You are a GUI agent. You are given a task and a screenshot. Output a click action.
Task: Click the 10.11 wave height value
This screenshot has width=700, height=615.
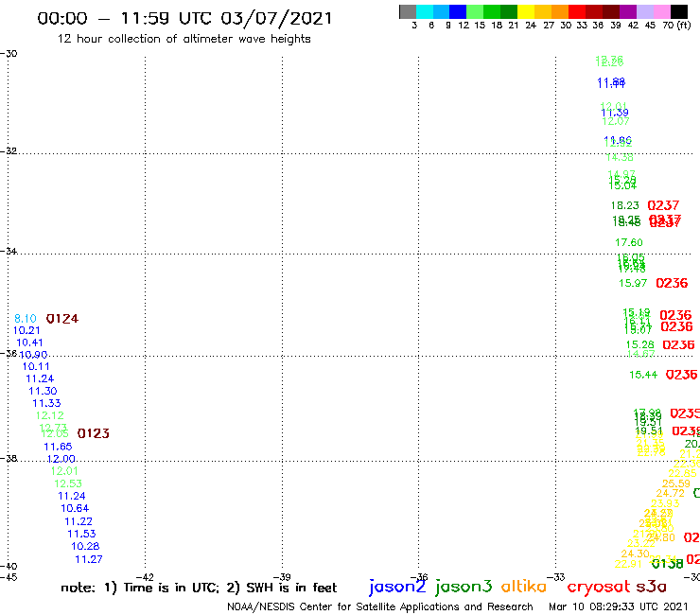point(36,367)
